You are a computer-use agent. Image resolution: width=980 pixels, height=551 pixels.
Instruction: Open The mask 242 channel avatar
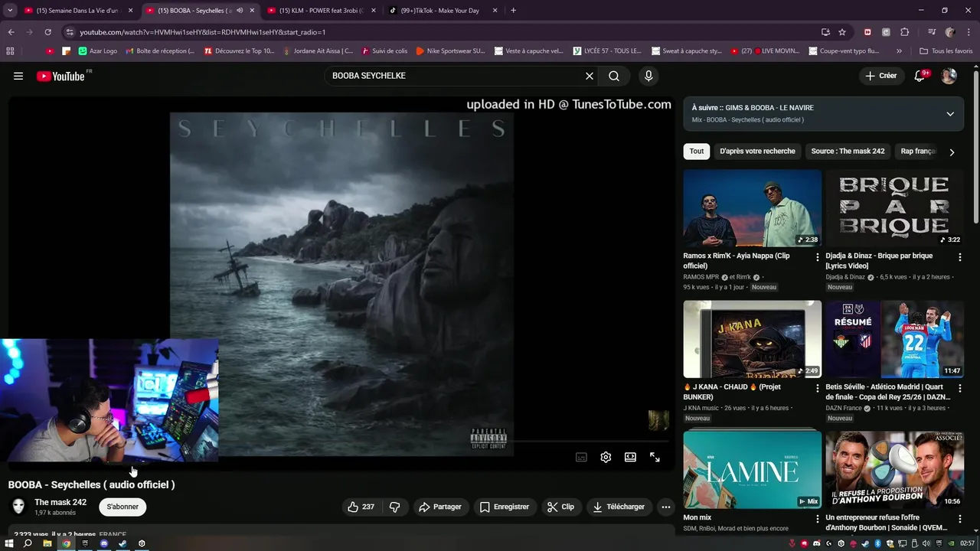[x=19, y=507]
